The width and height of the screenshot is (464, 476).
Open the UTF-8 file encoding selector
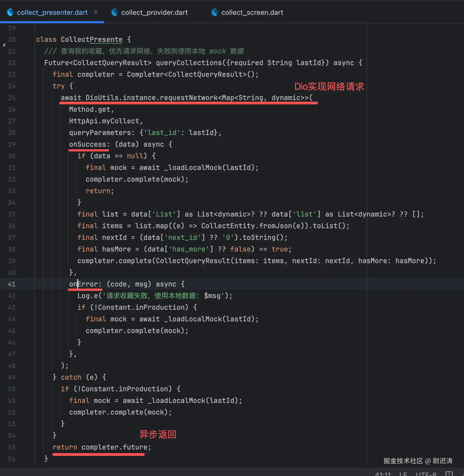click(426, 474)
